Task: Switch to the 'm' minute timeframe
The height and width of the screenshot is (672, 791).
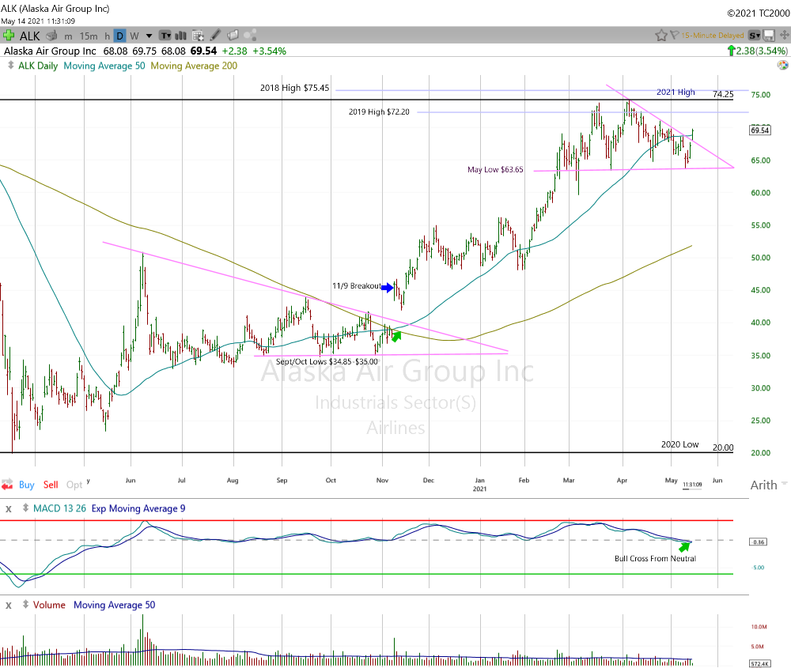Action: 68,36
